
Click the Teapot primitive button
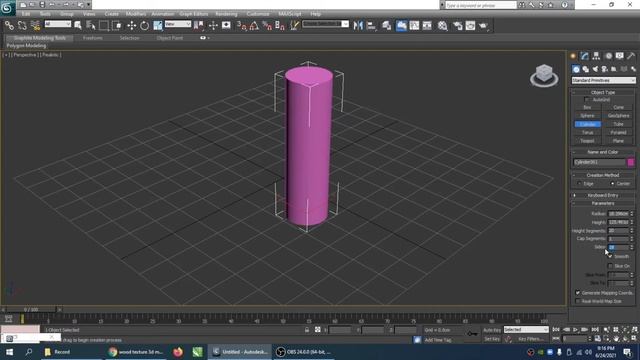click(x=587, y=141)
